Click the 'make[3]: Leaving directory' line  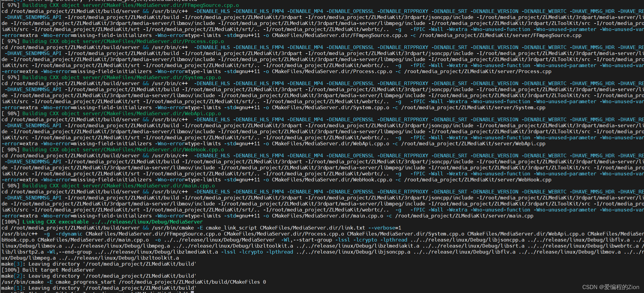pyautogui.click(x=99, y=264)
